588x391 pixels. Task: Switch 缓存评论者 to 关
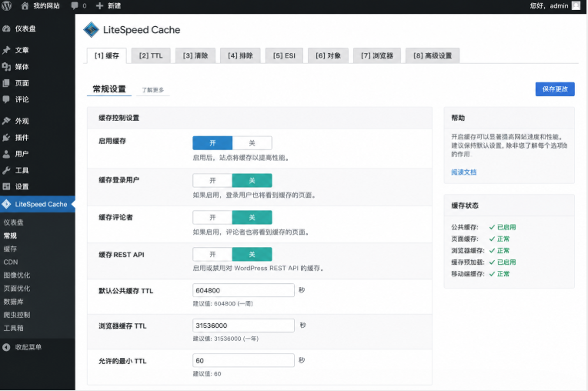pos(252,217)
